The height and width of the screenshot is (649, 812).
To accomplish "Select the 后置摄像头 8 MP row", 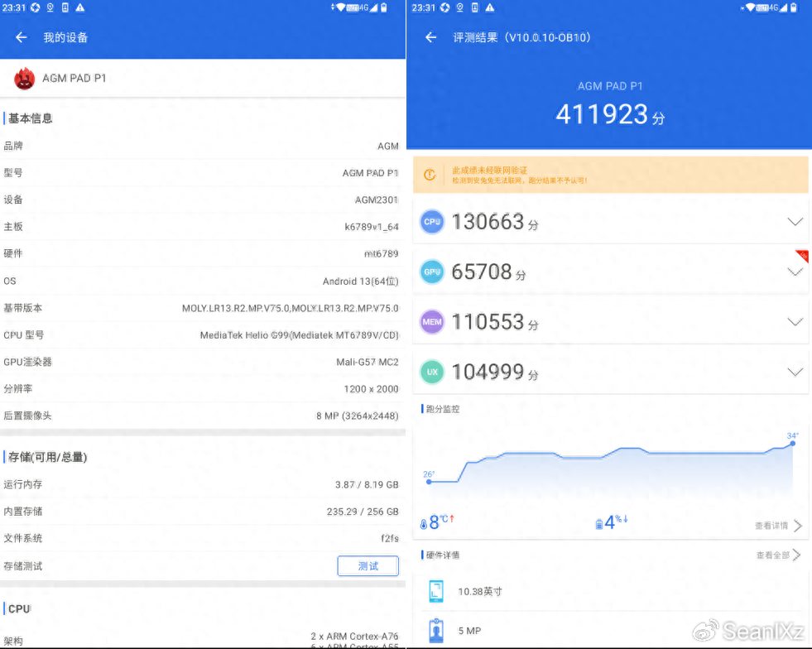I will pyautogui.click(x=203, y=416).
